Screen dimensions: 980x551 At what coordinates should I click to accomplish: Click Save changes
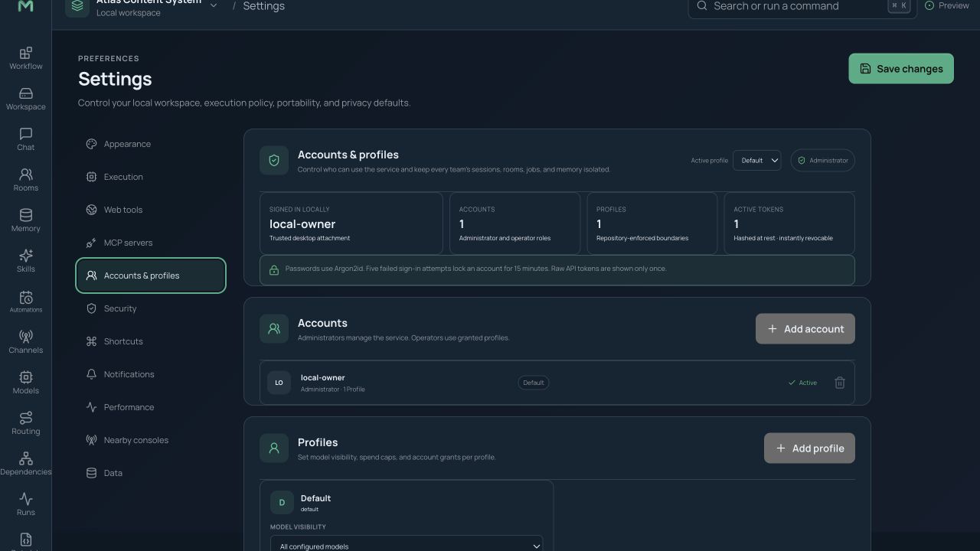click(x=901, y=69)
